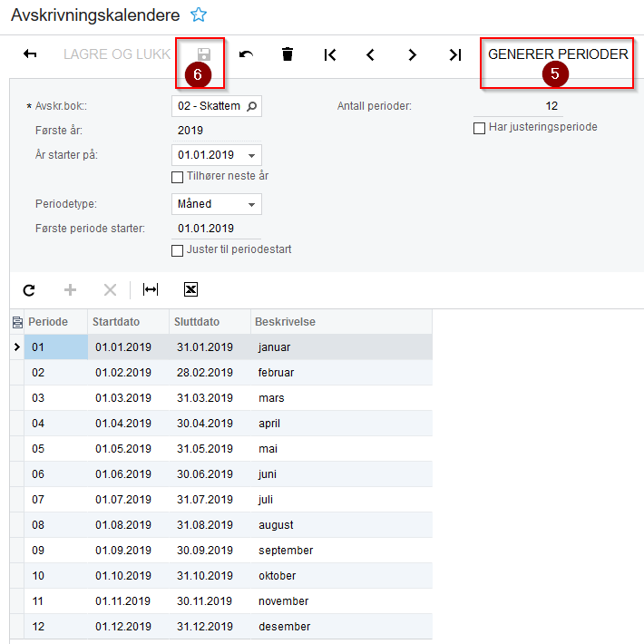The width and height of the screenshot is (644, 644).
Task: Select period cell 05
Action: pyautogui.click(x=56, y=449)
